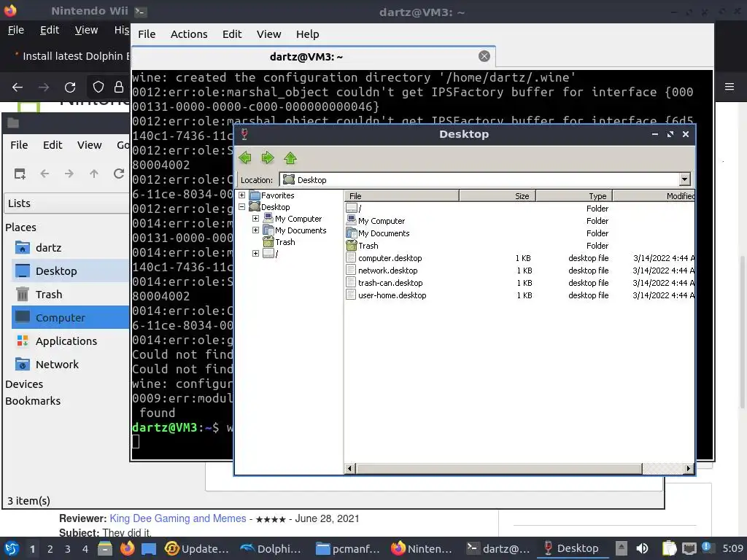
Task: Open the terminal File menu
Action: pos(147,34)
